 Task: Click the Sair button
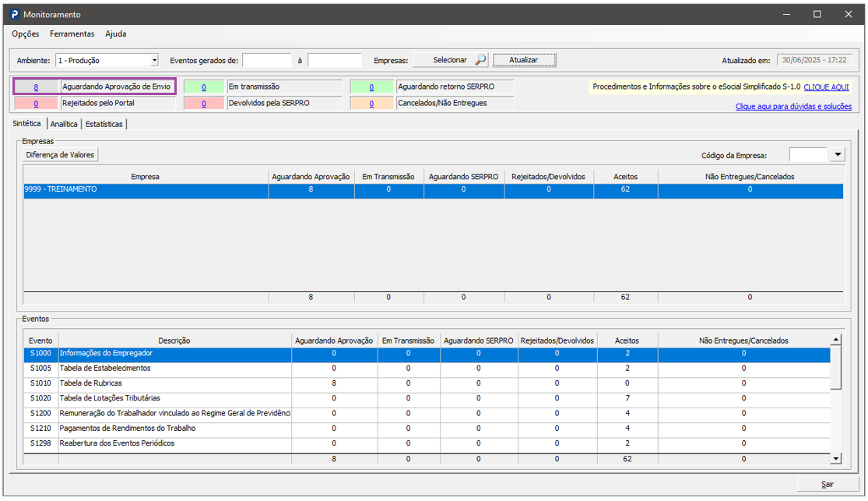(x=828, y=484)
